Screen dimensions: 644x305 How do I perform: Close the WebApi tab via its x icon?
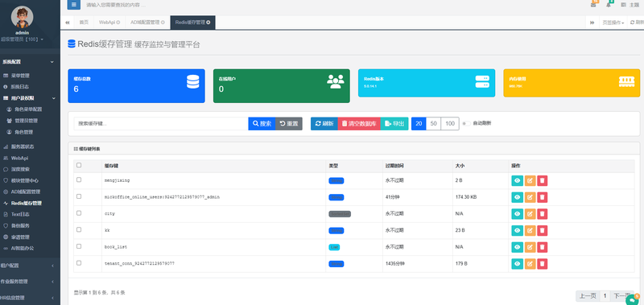click(x=118, y=23)
